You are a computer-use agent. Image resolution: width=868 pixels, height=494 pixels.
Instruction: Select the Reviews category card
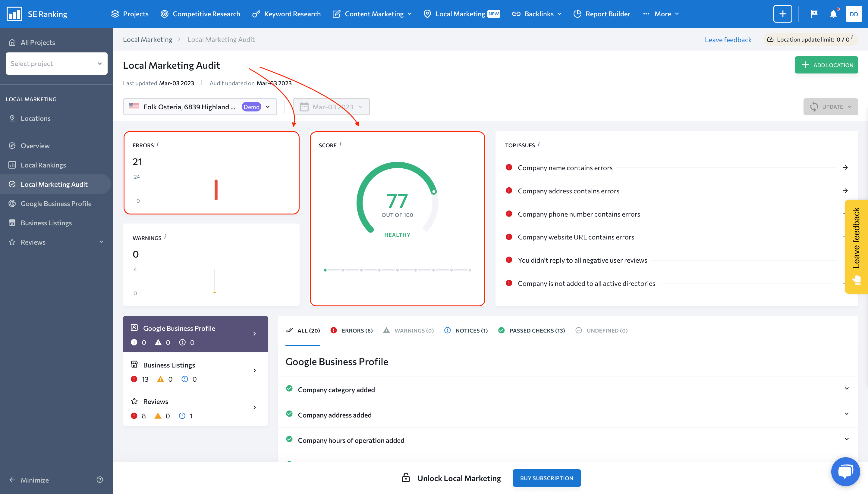pyautogui.click(x=196, y=408)
